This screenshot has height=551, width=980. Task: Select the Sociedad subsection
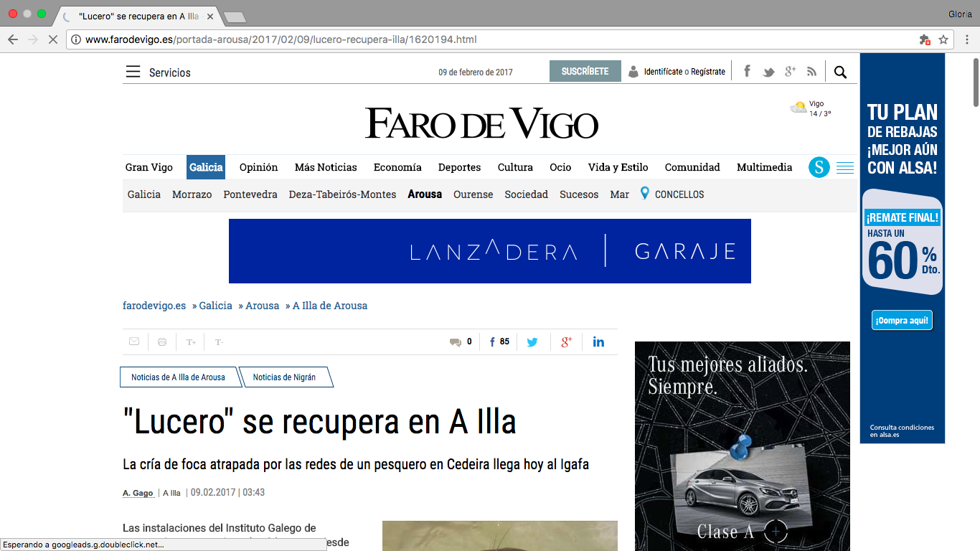(527, 194)
